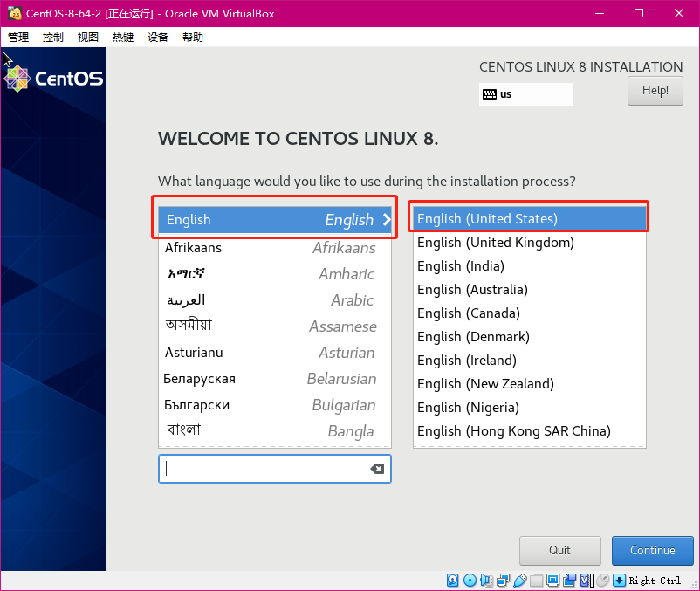Select English (Denmark) locale
Screen dimensions: 700x591
pyautogui.click(x=530, y=337)
